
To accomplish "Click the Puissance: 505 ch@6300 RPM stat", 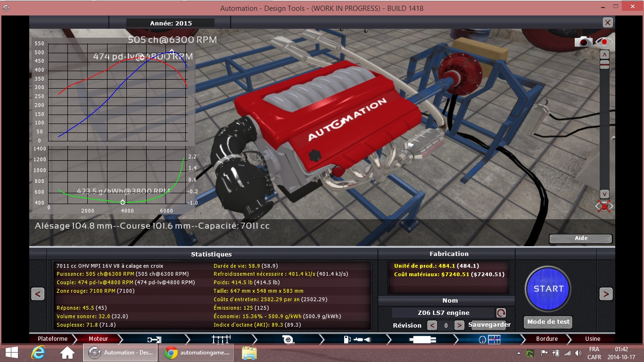I will (122, 274).
